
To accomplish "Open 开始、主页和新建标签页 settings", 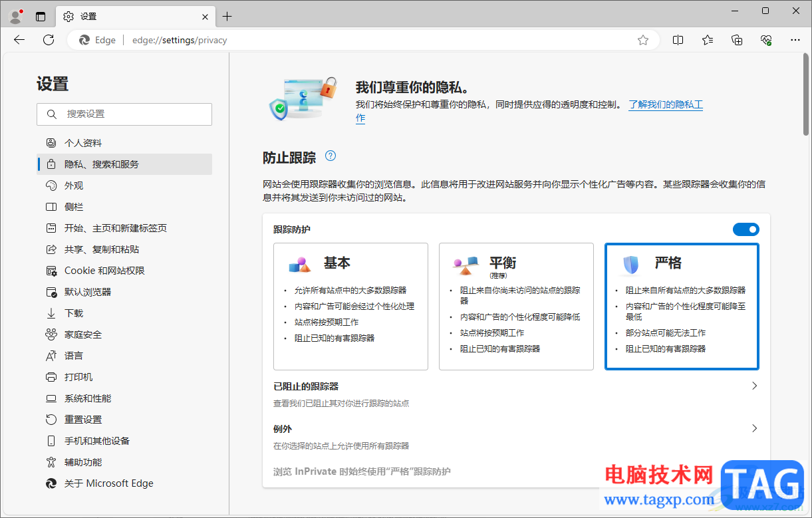I will pos(124,228).
